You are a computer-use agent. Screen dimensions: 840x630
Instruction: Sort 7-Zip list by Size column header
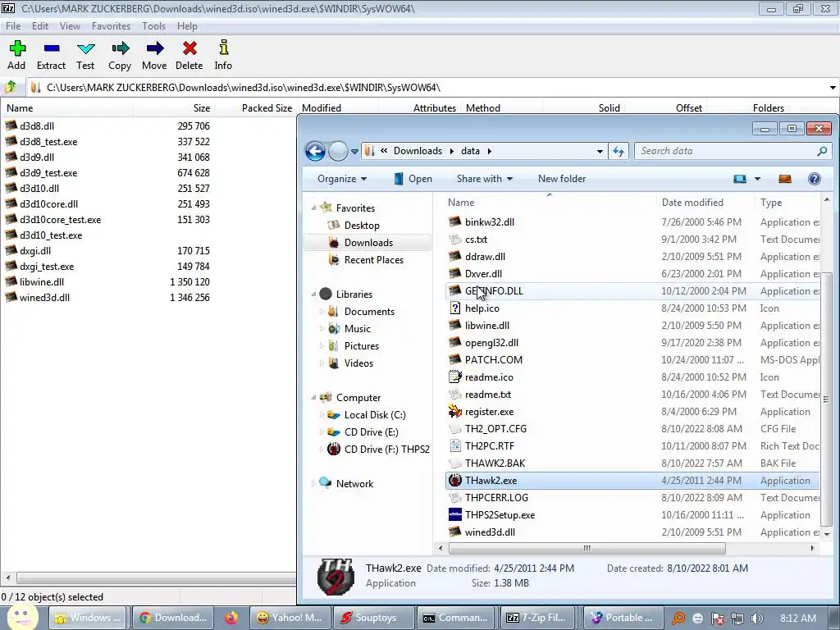(174, 108)
